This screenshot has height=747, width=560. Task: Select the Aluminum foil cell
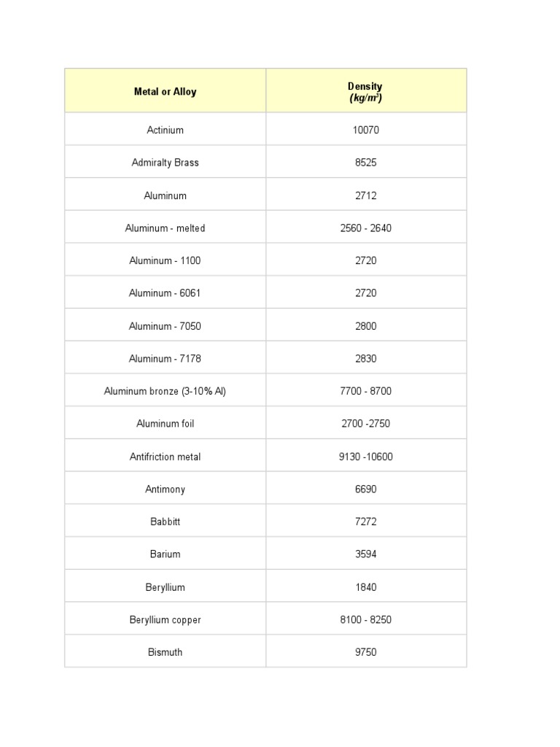click(165, 424)
